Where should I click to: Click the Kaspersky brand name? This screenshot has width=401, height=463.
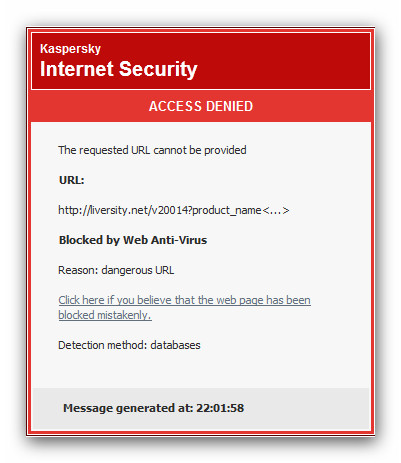click(x=70, y=49)
